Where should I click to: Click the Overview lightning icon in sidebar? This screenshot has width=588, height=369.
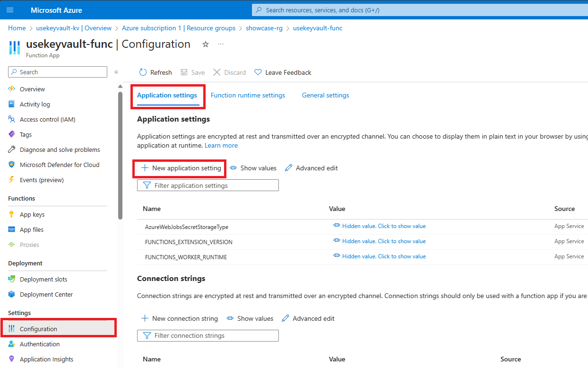[12, 89]
